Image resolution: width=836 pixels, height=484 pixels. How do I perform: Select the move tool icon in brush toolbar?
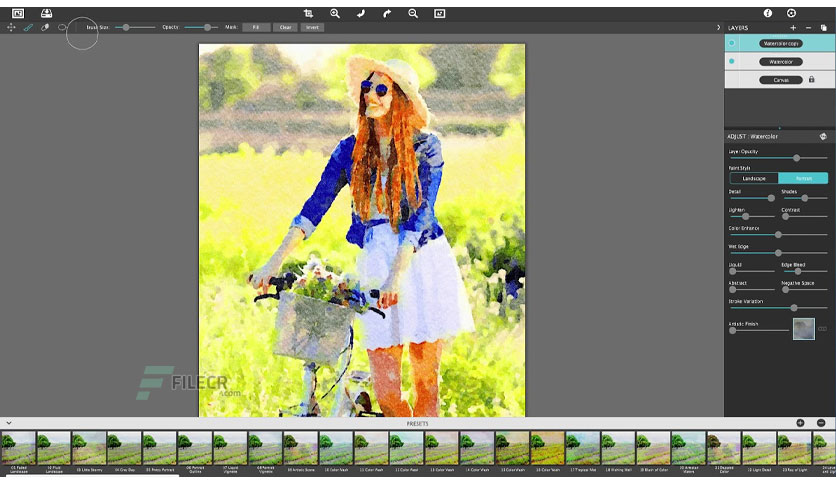(11, 27)
